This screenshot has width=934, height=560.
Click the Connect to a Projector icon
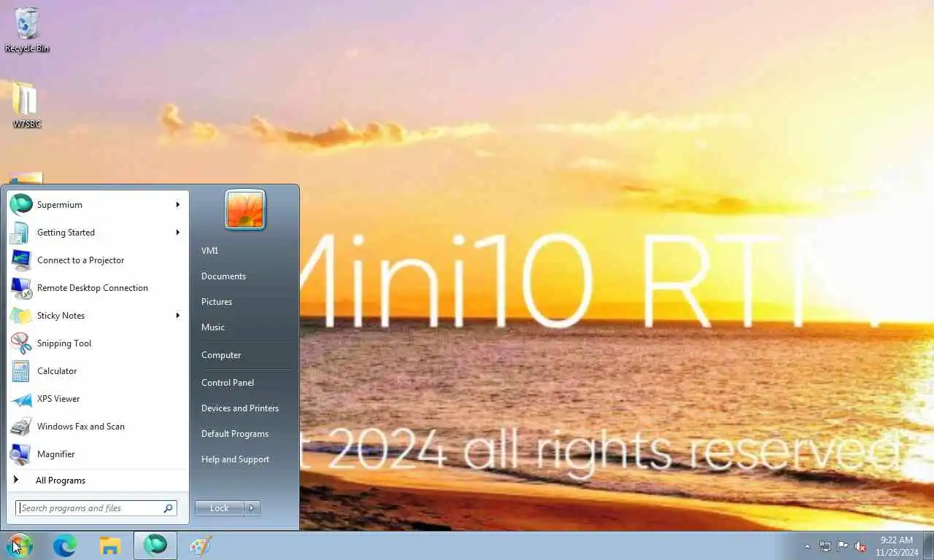(20, 260)
